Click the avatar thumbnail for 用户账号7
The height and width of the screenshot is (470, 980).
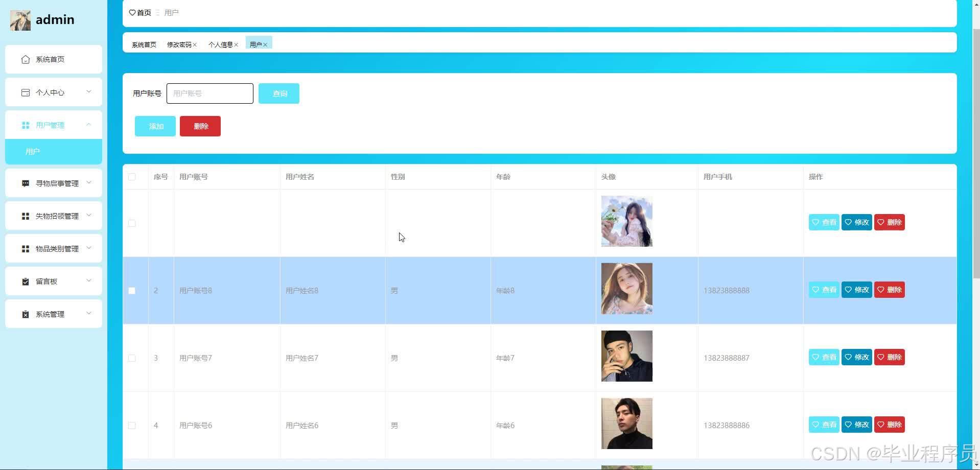click(627, 356)
